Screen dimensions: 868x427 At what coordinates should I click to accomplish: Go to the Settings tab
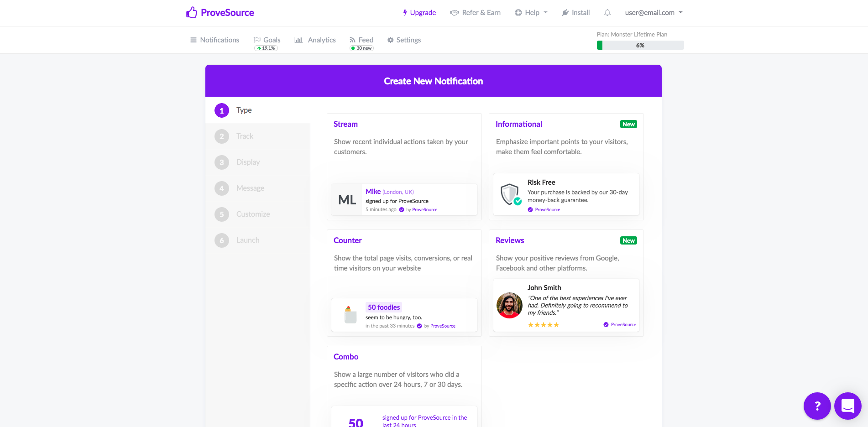(404, 40)
